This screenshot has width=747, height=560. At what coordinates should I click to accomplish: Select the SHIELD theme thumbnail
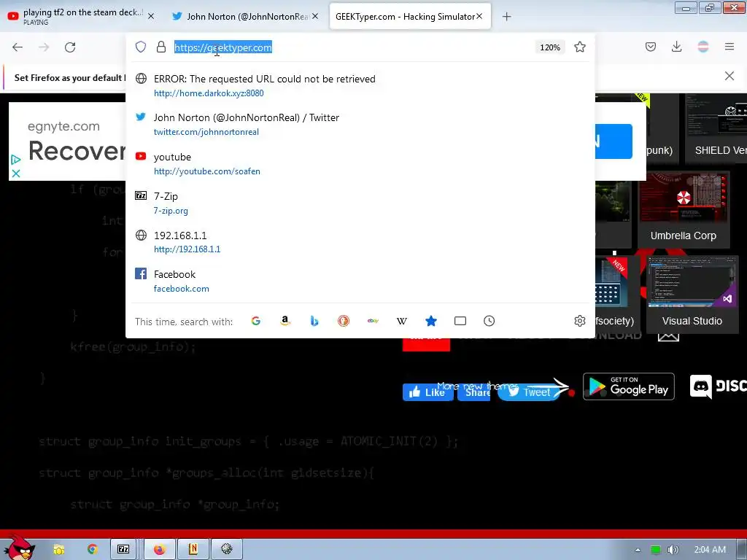point(716,128)
